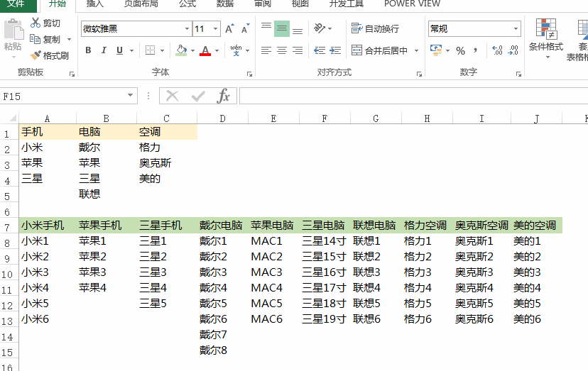Open Conditional Formatting (条件格式)
Image resolution: width=588 pixels, height=371 pixels.
[546, 38]
